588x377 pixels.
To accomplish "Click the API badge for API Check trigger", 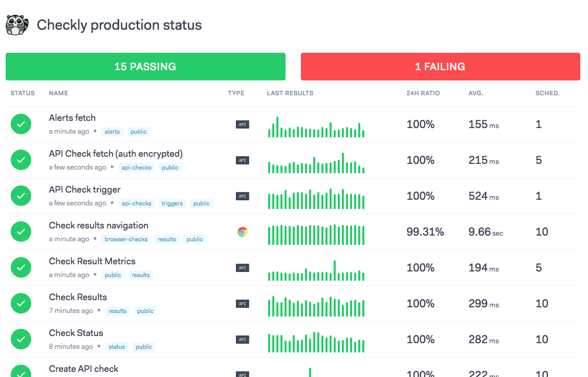I will tap(242, 196).
